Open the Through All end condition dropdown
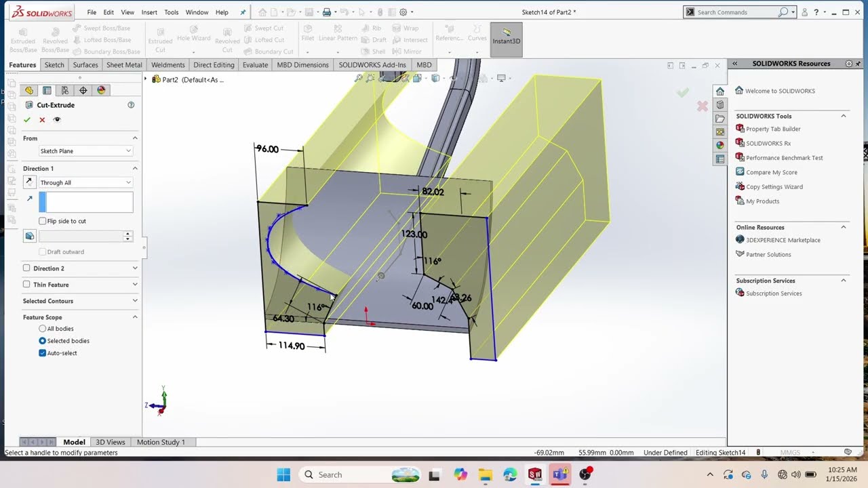Screen dimensions: 868x488 [x=85, y=182]
